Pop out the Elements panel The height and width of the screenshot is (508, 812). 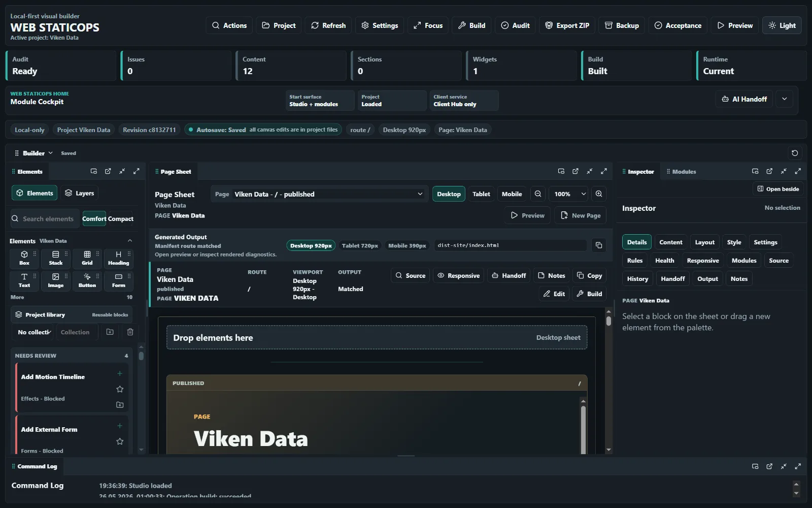[108, 172]
